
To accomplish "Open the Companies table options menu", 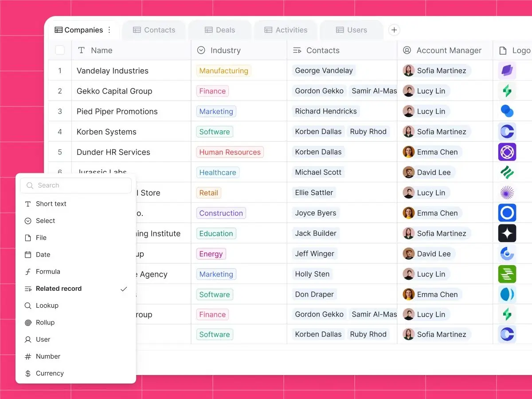I will (x=109, y=30).
